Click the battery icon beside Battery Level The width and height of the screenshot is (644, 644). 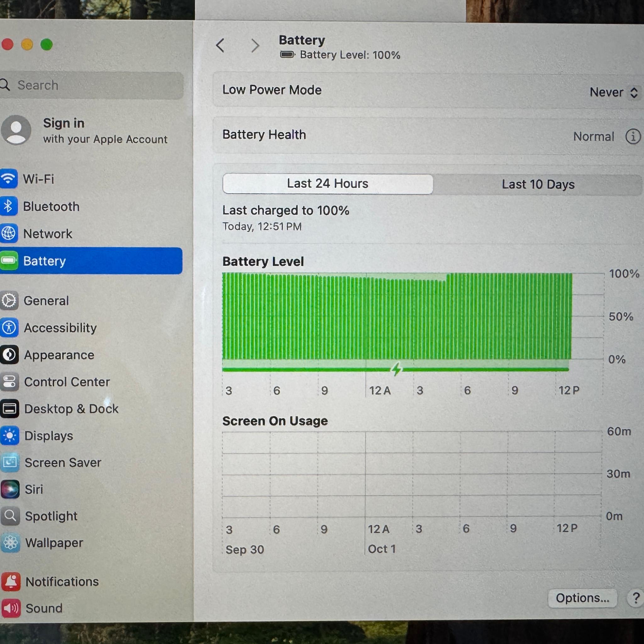tap(288, 54)
